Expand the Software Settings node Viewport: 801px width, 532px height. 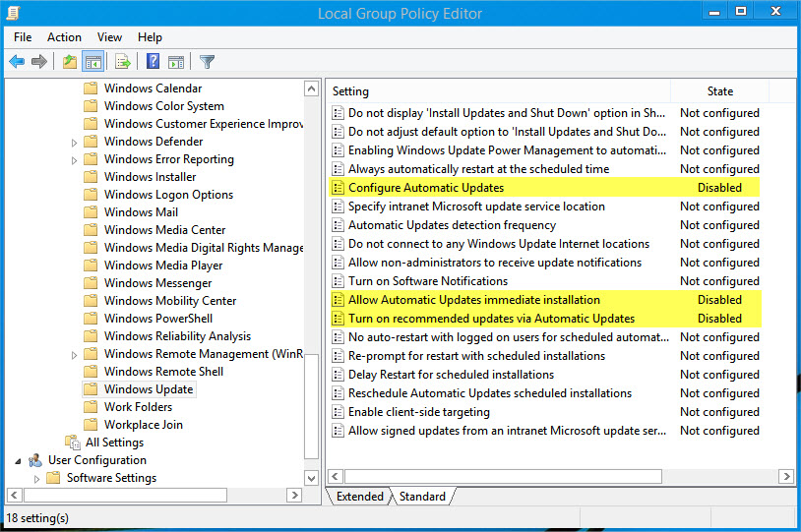36,479
